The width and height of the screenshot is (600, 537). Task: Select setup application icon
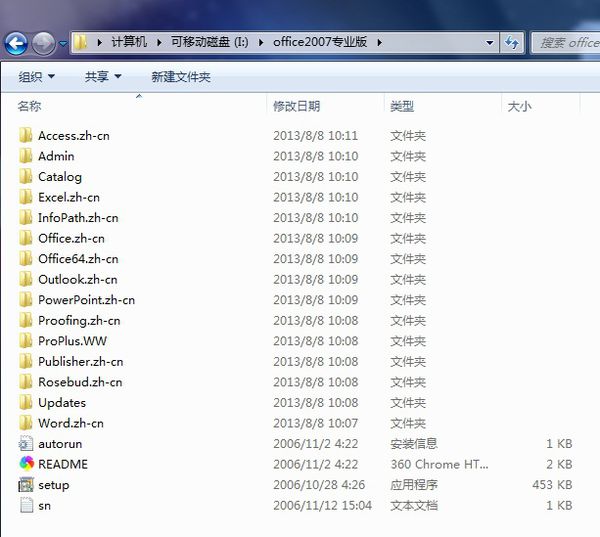pos(26,485)
